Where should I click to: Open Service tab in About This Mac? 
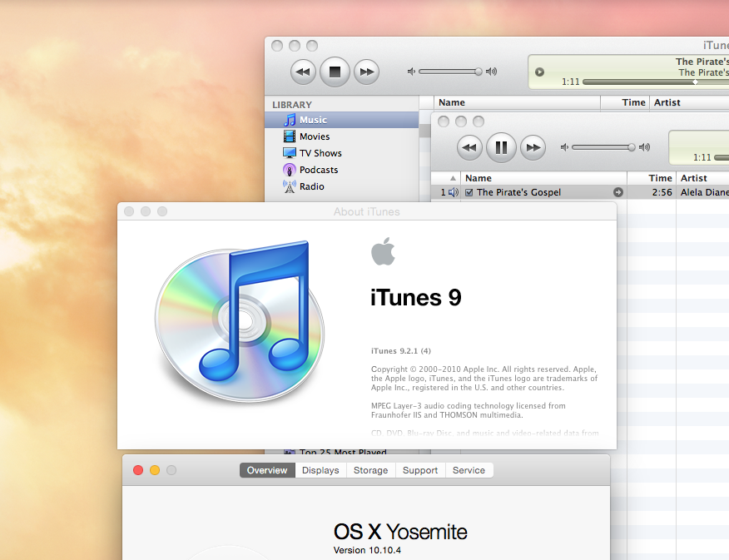point(469,470)
